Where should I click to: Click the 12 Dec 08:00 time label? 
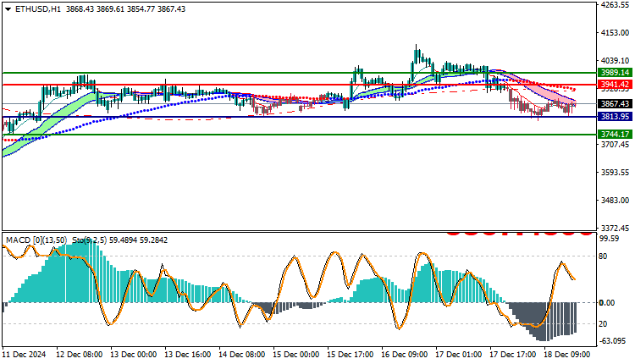tap(79, 355)
